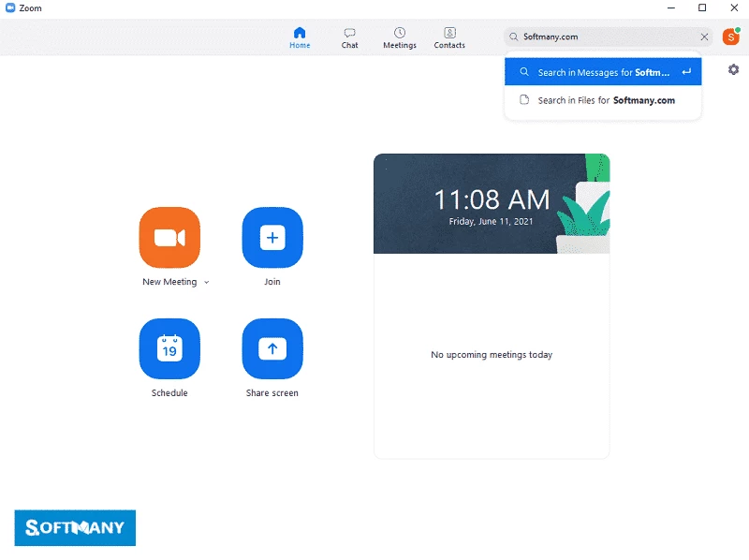Screen dimensions: 749x560
Task: Select Search in Messages for Softmany.com
Action: (603, 72)
